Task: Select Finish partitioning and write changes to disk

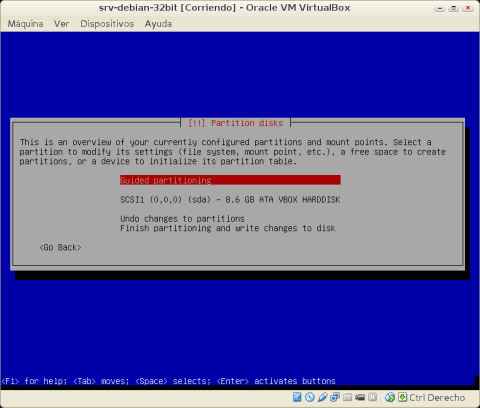Action: click(228, 228)
